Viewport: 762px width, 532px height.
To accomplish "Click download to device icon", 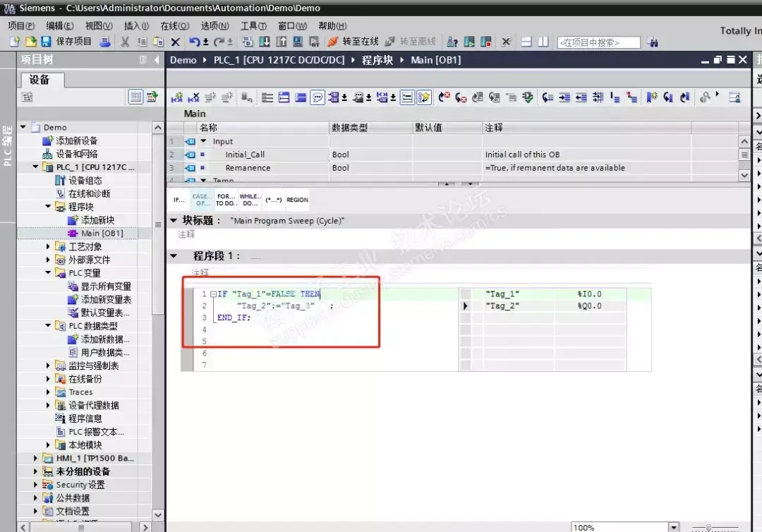I will pos(265,42).
